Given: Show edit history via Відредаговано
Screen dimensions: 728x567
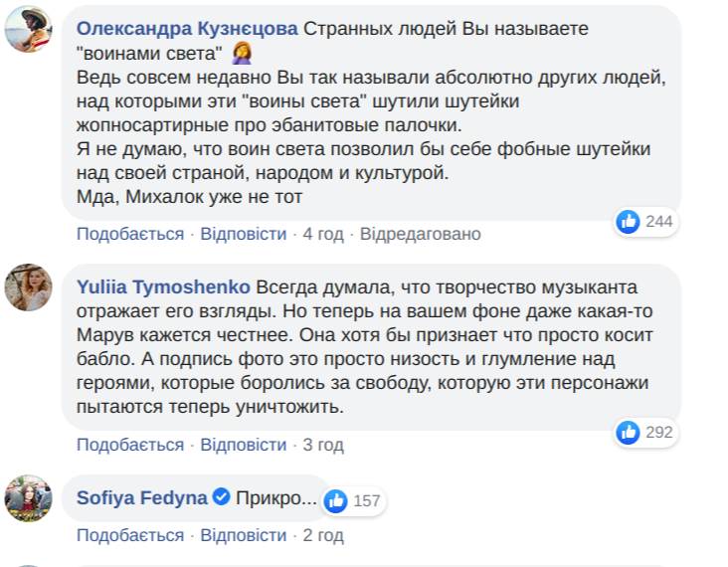Looking at the screenshot, I should [420, 234].
